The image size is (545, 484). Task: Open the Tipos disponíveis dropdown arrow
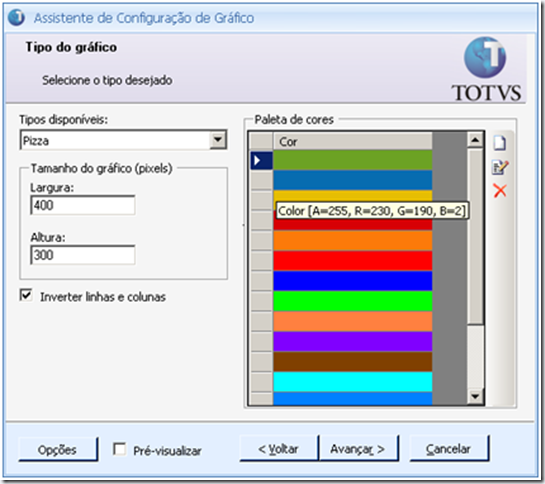218,140
